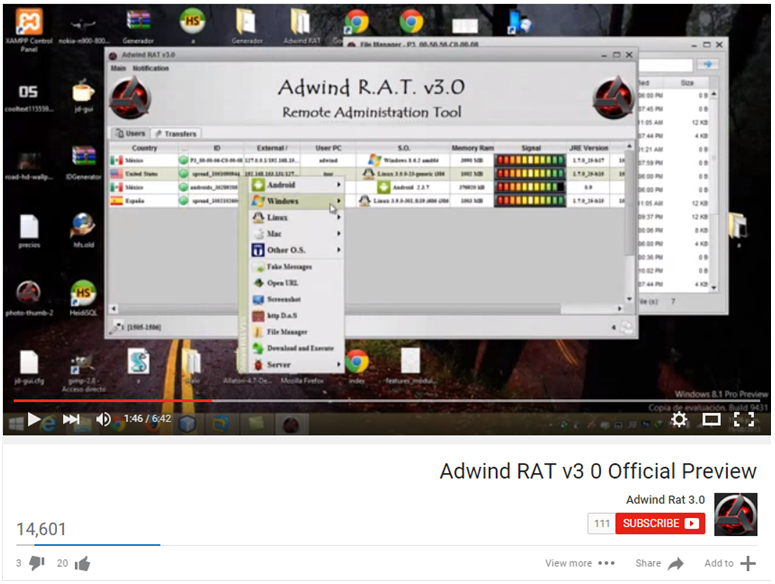775x584 pixels.
Task: Choose Screenshot from context menu
Action: [x=296, y=299]
